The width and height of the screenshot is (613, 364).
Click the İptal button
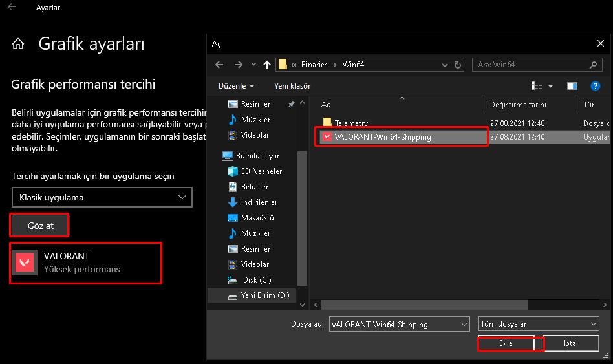pos(570,343)
